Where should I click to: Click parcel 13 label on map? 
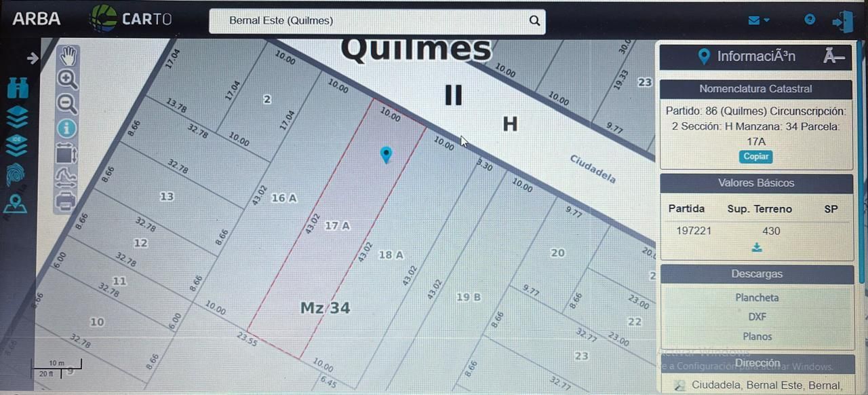[x=167, y=197]
